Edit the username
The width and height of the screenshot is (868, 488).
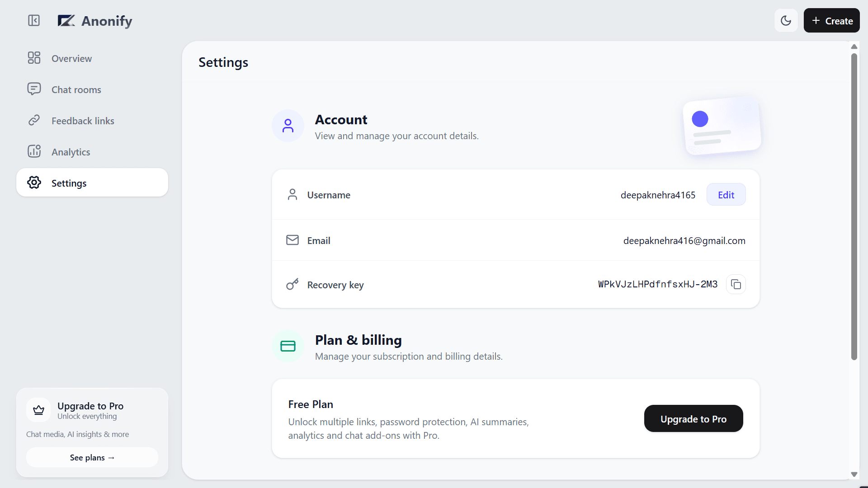point(726,195)
